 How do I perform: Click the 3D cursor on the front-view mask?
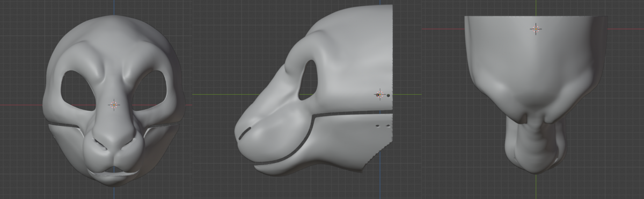click(x=114, y=105)
